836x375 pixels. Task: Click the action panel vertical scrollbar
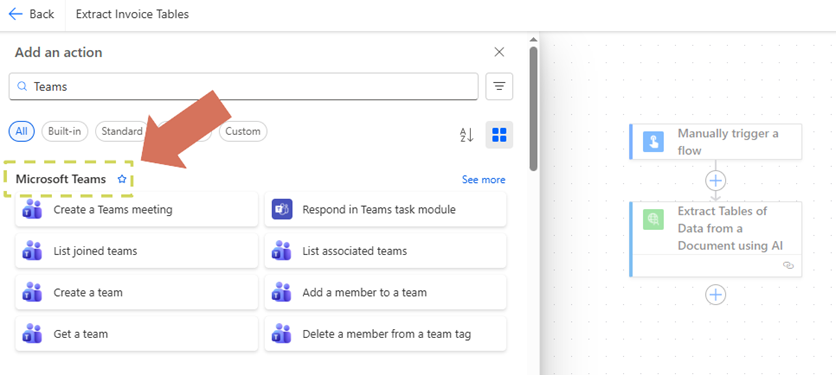pos(533,109)
